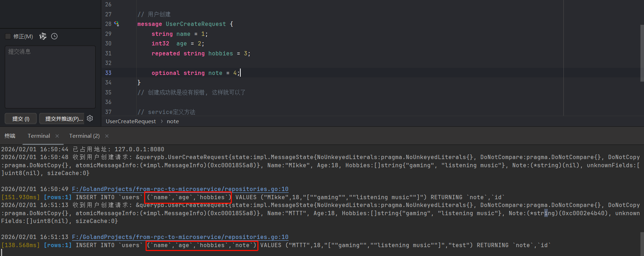The width and height of the screenshot is (644, 256).
Task: Select the 终端 tool window label
Action: click(10, 136)
